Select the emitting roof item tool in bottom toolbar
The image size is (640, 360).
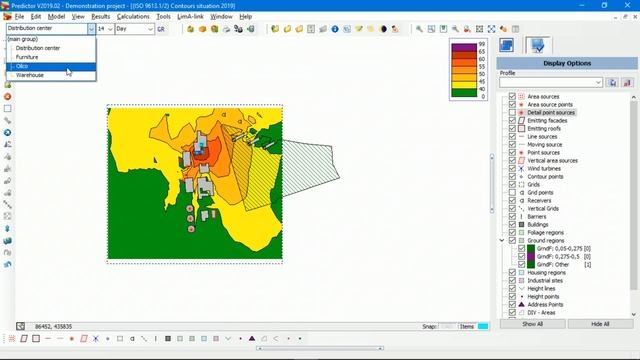click(36, 338)
